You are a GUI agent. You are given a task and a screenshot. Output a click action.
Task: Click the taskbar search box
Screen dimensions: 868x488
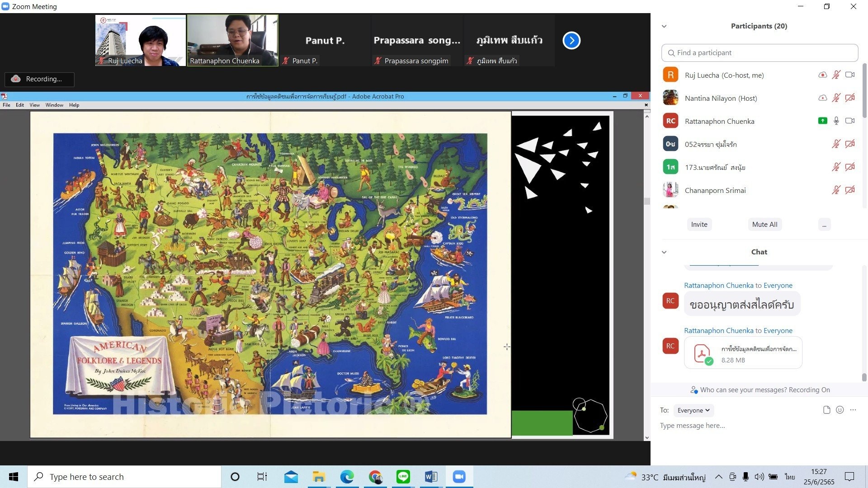[x=124, y=477]
